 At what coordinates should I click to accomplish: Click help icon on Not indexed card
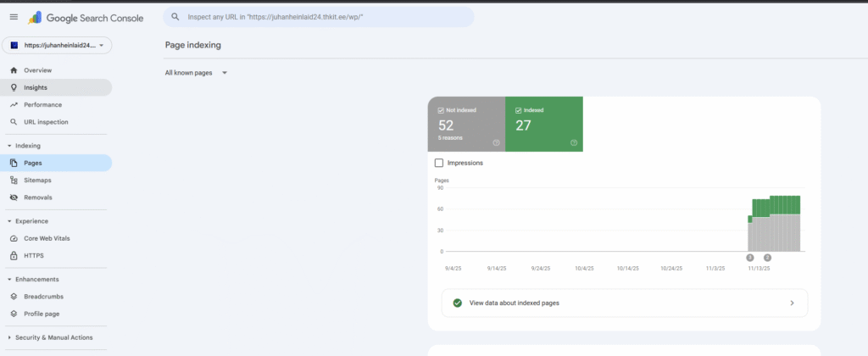pyautogui.click(x=496, y=142)
